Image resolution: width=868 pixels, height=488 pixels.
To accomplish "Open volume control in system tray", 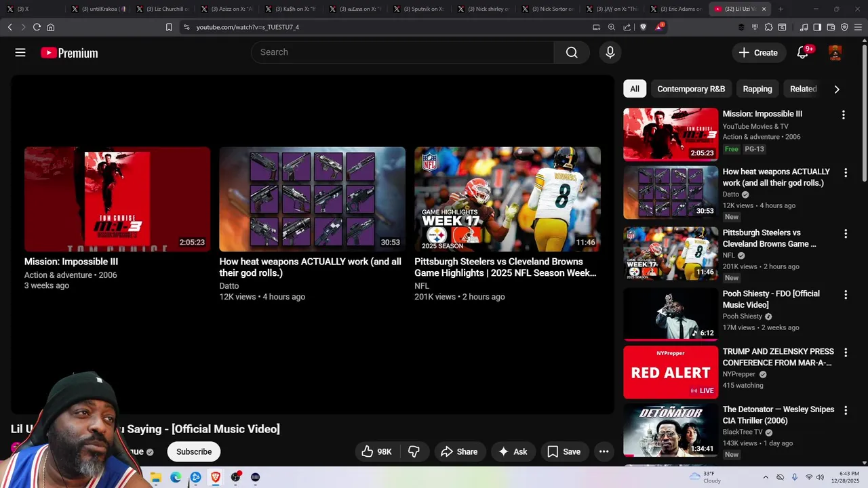I will tap(820, 477).
